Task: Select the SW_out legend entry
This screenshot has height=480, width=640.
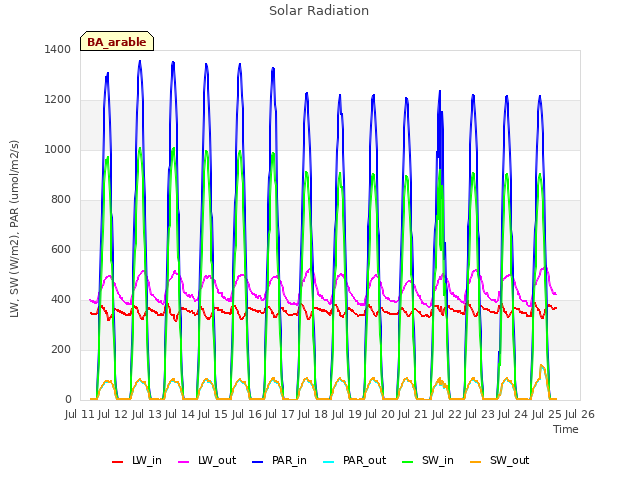Action: 500,460
